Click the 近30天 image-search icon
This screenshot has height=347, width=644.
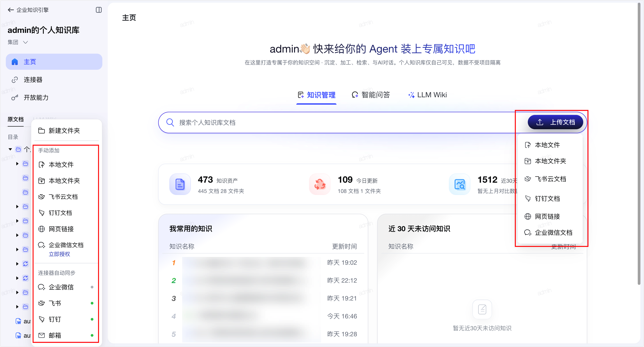pos(459,184)
